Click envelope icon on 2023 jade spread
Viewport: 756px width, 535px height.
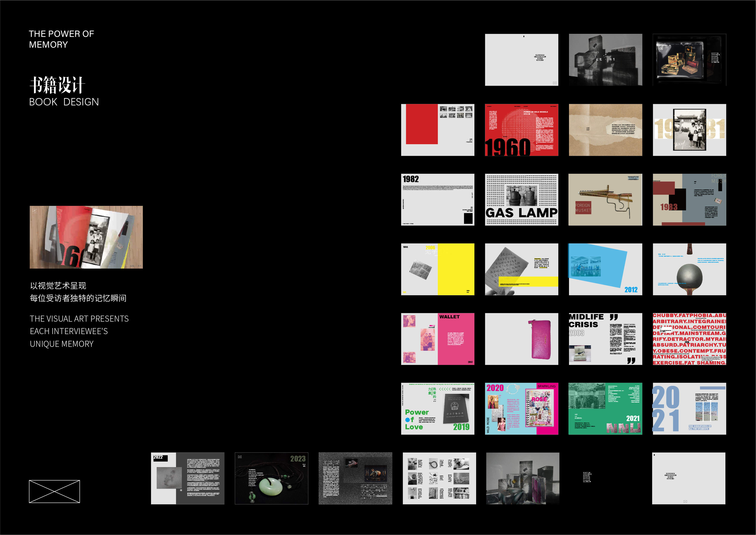(240, 457)
